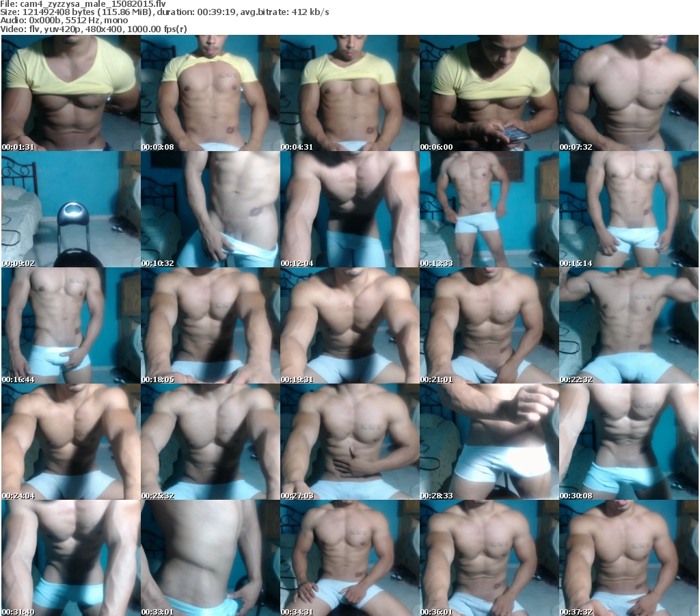Viewport: 700px width, 616px height.
Task: Open the last frame marked 00:37:32
Action: [629, 558]
